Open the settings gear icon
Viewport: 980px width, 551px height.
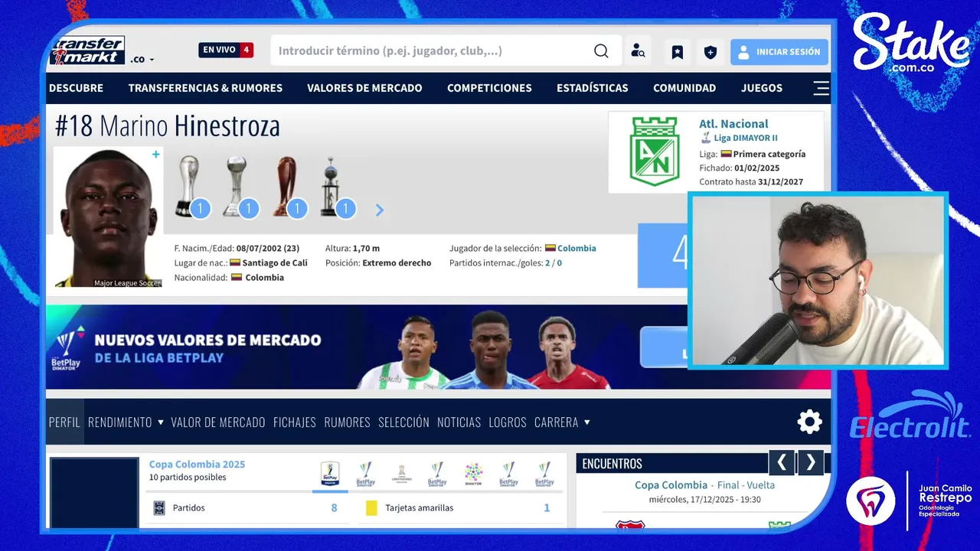pos(809,422)
